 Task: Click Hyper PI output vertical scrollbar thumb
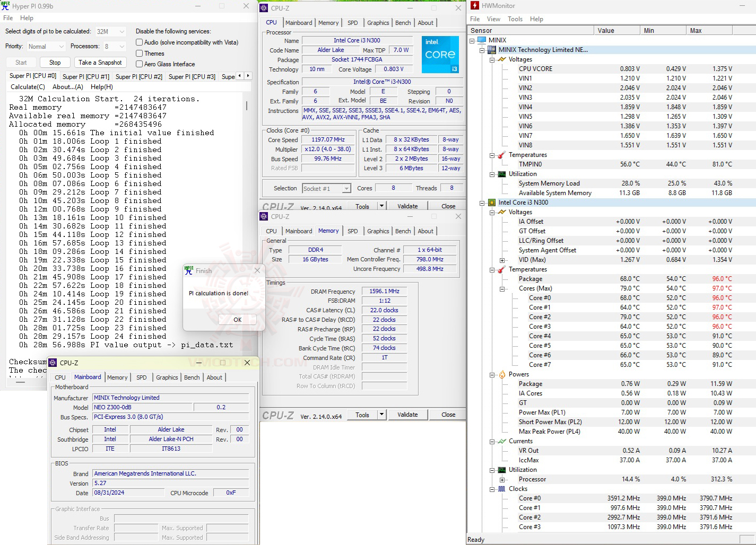pyautogui.click(x=247, y=106)
